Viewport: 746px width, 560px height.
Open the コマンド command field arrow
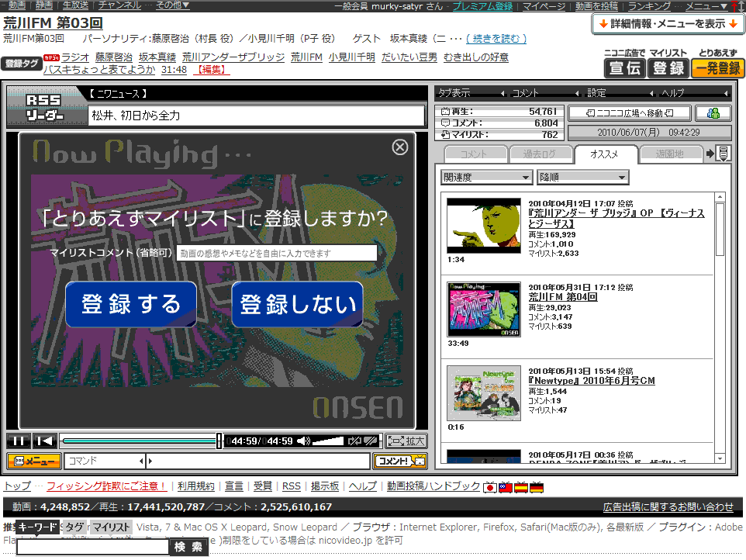tap(141, 461)
